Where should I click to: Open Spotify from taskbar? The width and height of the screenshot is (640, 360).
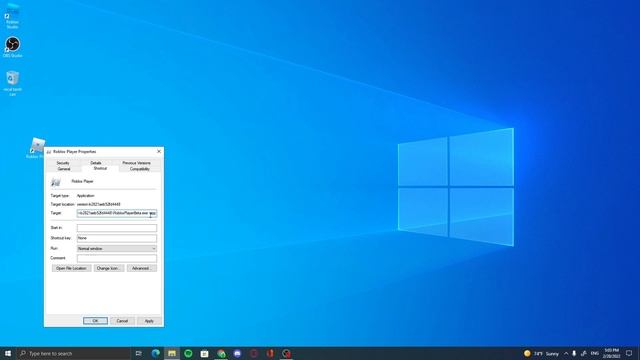click(x=188, y=353)
